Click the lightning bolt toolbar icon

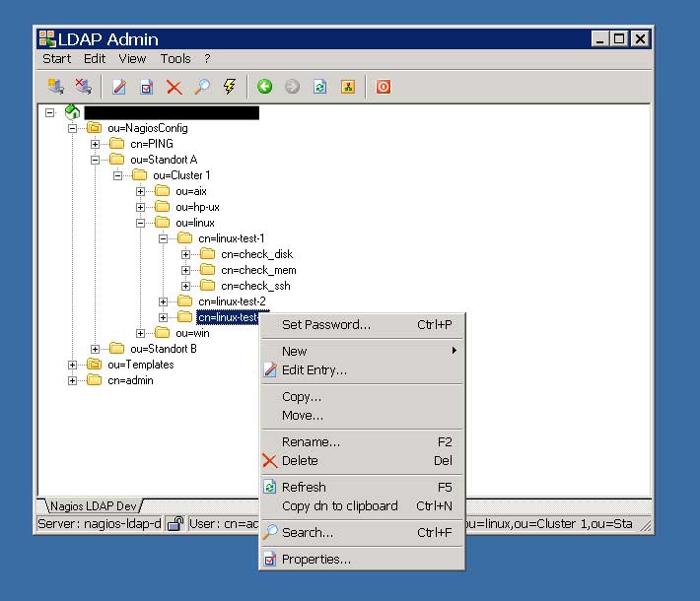coord(230,87)
